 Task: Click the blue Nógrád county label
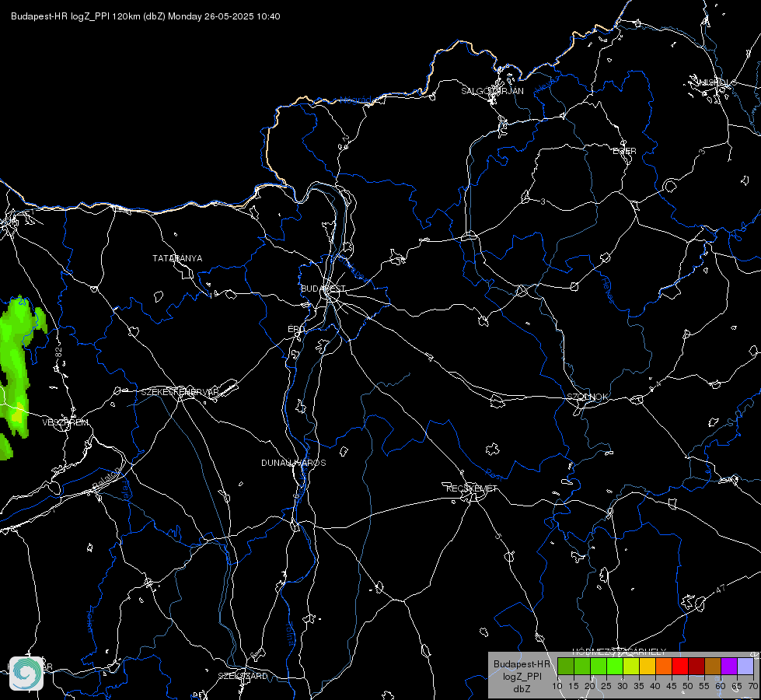355,100
